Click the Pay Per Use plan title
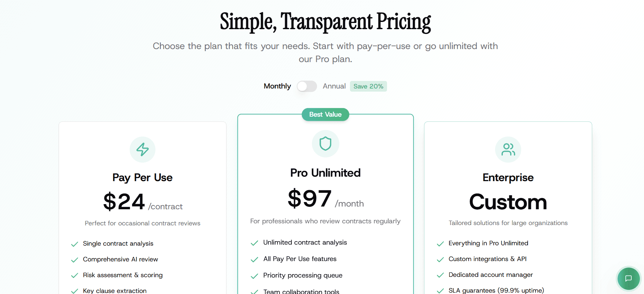 [x=142, y=178]
